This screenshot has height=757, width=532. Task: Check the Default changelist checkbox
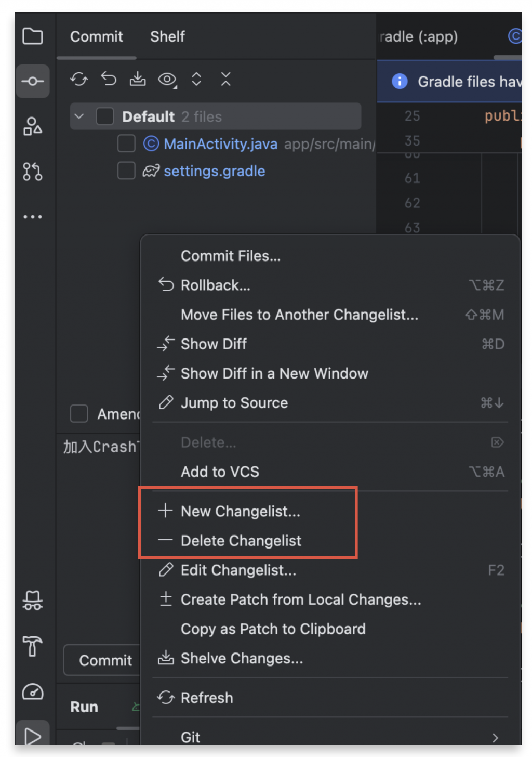pos(105,116)
